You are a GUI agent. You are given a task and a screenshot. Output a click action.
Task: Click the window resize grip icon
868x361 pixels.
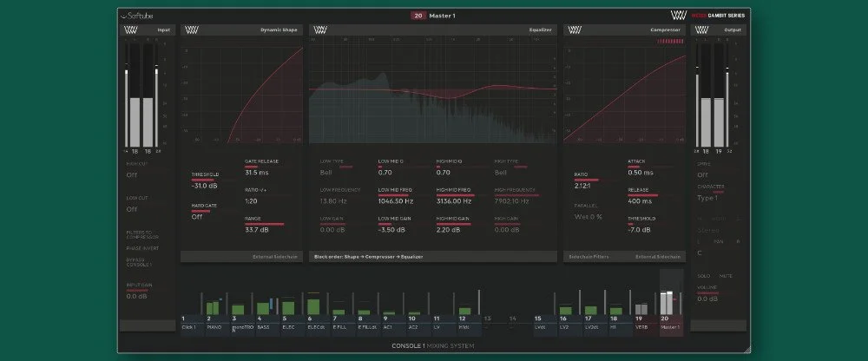point(747,350)
